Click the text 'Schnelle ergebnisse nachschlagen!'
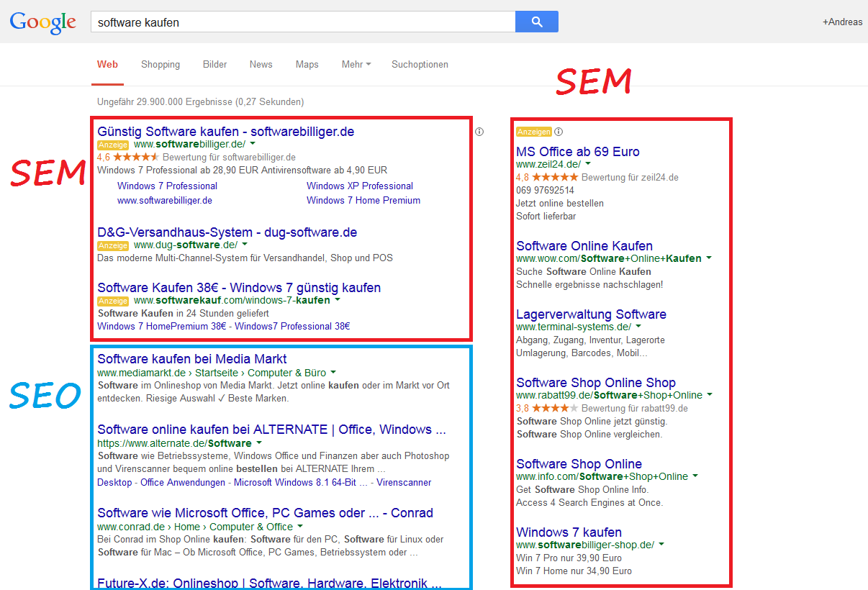Viewport: 868px width, 590px height. (x=589, y=284)
